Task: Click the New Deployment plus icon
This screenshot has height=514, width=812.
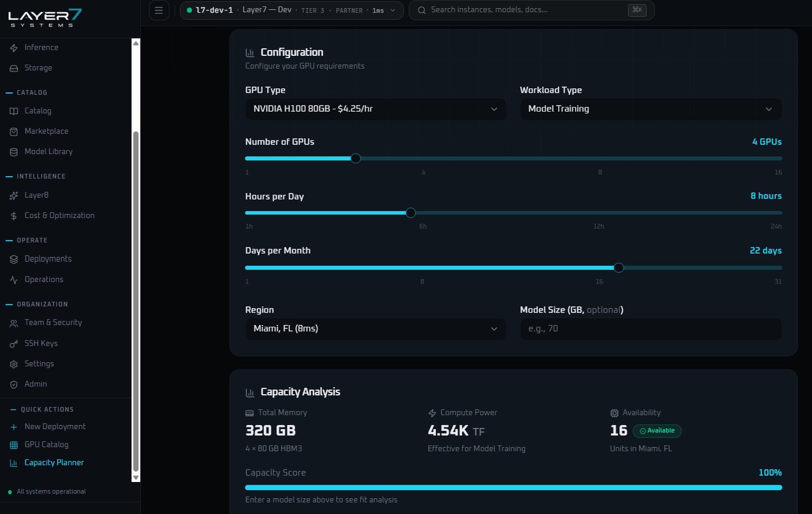Action: tap(14, 427)
